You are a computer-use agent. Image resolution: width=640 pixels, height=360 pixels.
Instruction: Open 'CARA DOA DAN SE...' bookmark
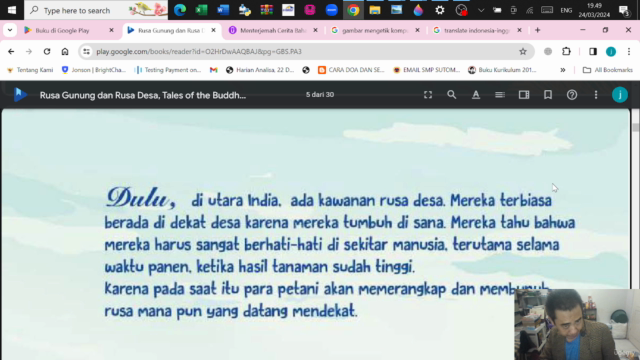(351, 70)
